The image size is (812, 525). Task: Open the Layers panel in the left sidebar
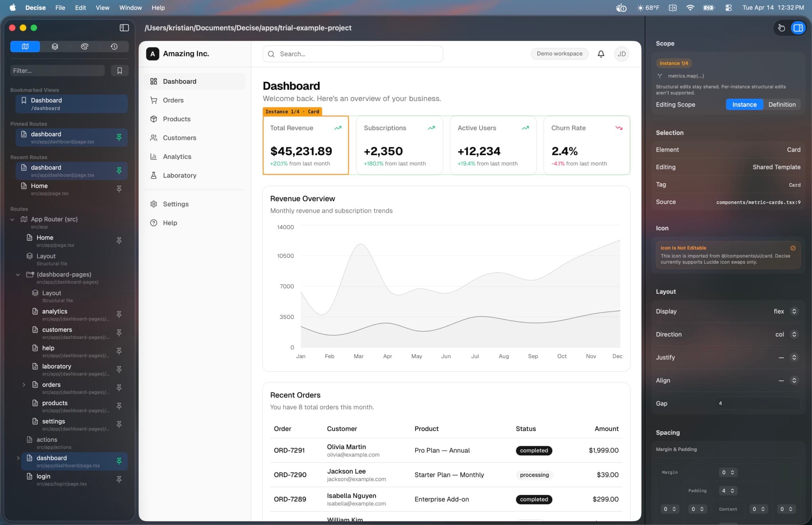[54, 46]
